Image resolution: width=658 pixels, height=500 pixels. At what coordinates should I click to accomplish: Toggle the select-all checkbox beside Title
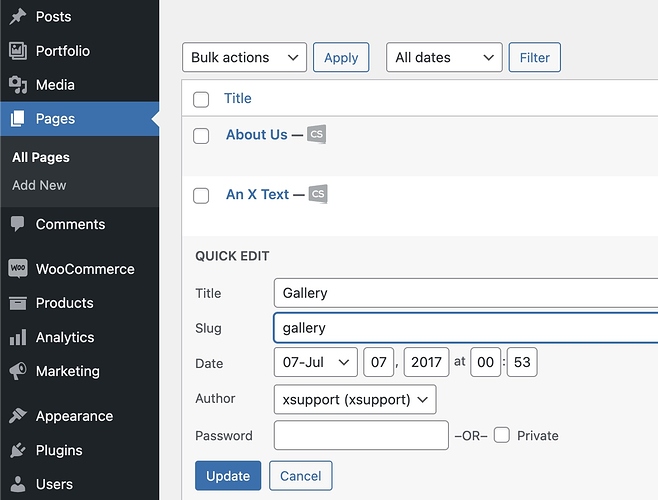(x=201, y=99)
